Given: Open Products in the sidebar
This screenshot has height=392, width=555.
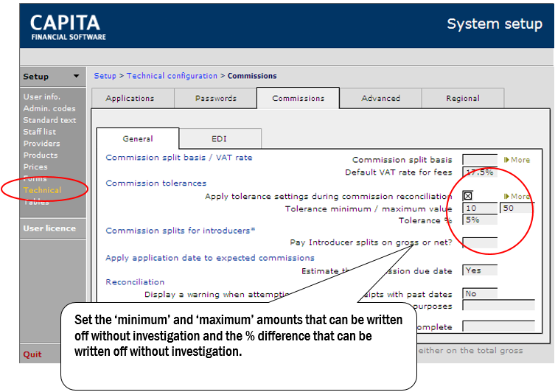Looking at the screenshot, I should (x=41, y=155).
